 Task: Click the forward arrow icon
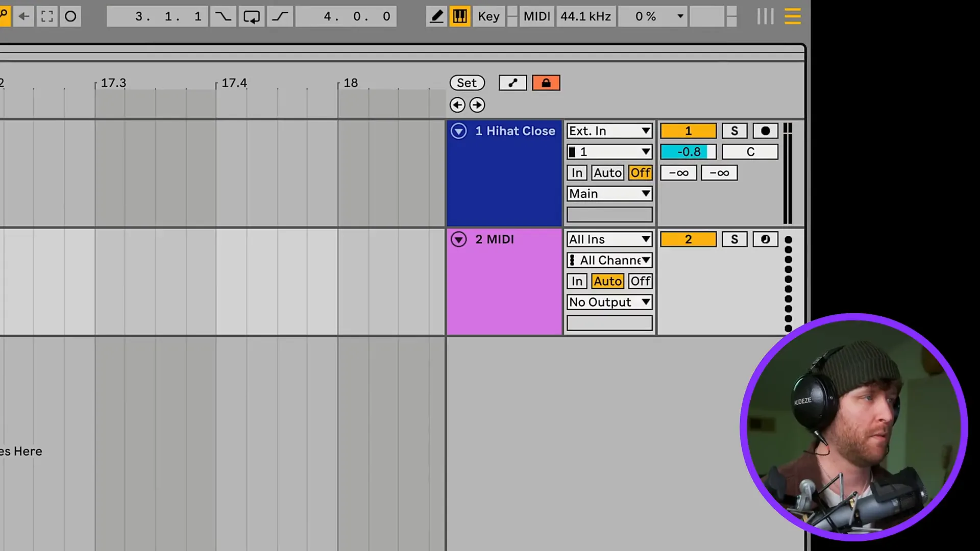coord(478,105)
